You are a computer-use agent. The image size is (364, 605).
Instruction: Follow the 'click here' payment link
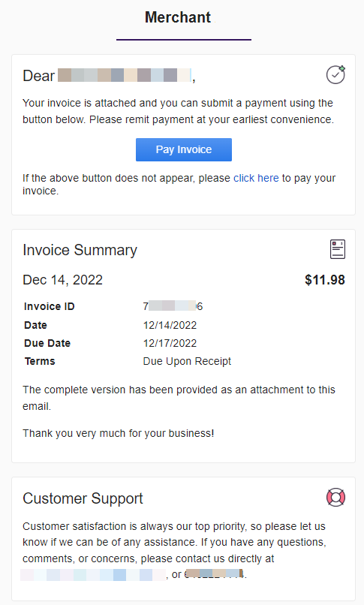point(256,178)
